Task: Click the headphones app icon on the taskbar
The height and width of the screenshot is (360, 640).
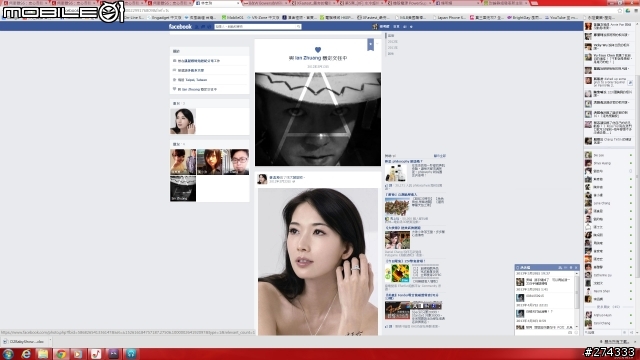Action: pos(131,353)
